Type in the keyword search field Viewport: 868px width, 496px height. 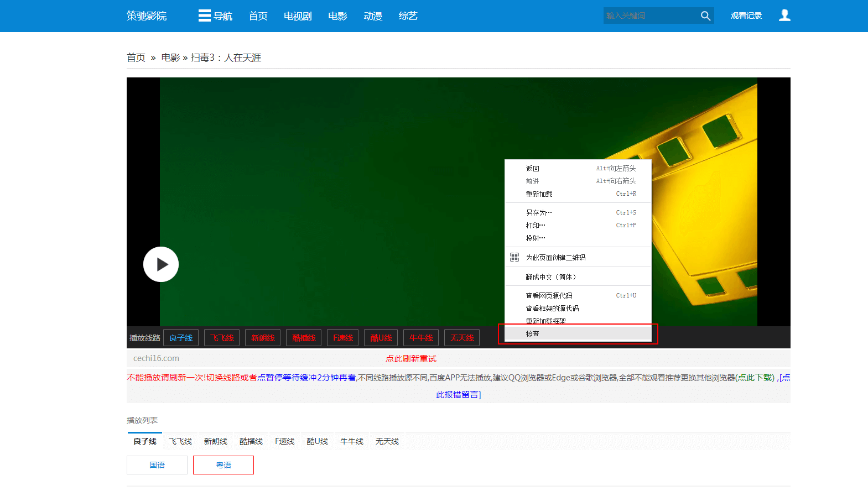click(x=650, y=15)
